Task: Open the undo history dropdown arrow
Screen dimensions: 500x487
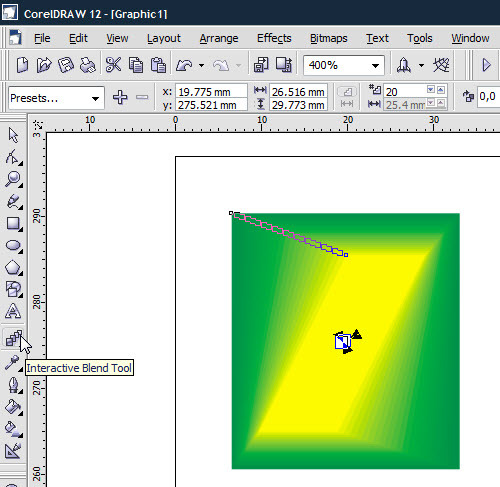Action: [201, 65]
